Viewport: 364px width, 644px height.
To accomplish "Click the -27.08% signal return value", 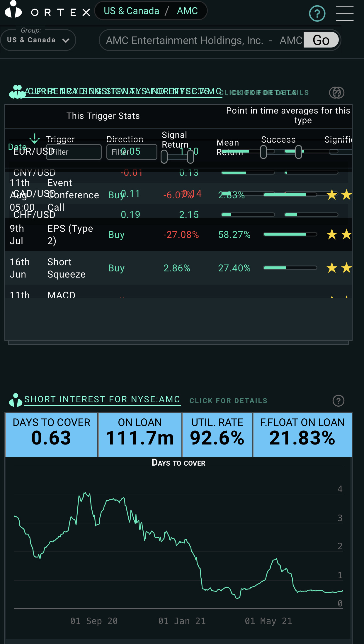I will tap(181, 234).
